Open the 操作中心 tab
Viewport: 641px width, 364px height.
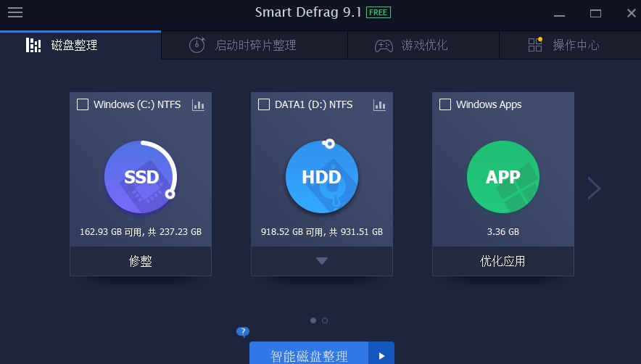(x=570, y=45)
